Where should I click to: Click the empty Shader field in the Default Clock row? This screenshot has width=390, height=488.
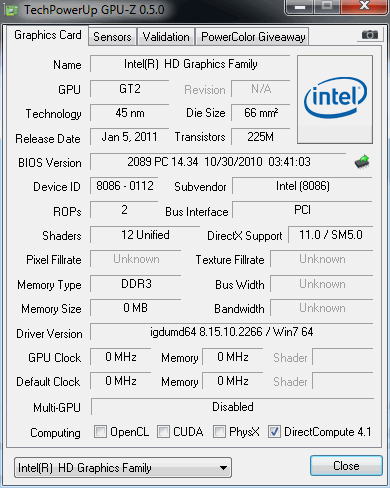(x=343, y=381)
